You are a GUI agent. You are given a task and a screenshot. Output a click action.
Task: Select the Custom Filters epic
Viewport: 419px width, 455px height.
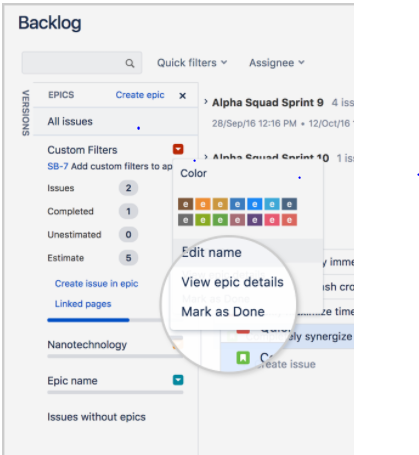point(82,150)
